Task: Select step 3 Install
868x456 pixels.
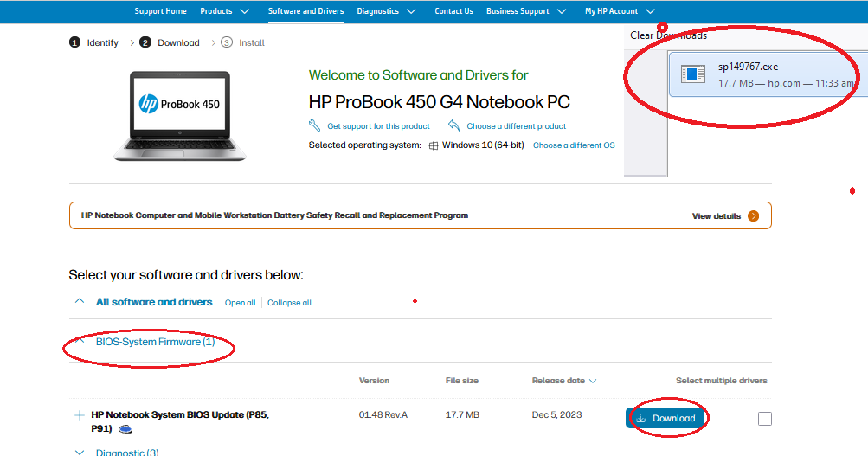Action: pyautogui.click(x=242, y=42)
